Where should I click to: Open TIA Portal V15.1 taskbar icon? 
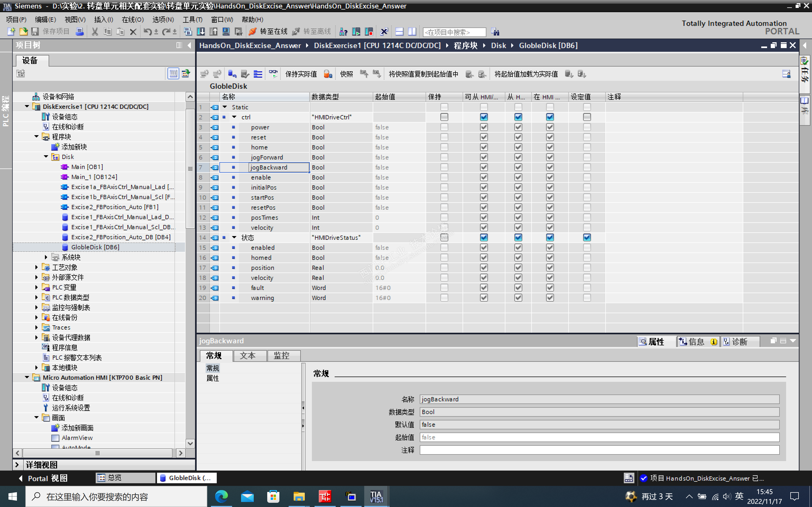click(376, 496)
